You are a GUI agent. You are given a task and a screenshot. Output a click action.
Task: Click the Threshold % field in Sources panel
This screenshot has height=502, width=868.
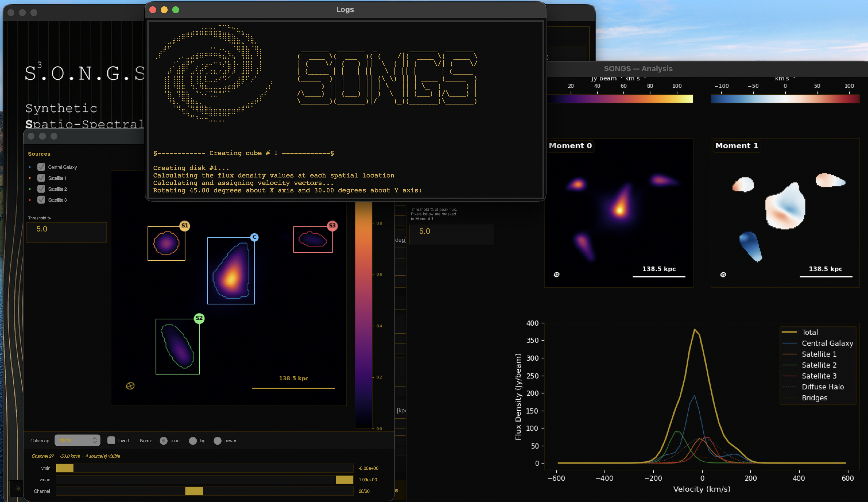pos(67,233)
